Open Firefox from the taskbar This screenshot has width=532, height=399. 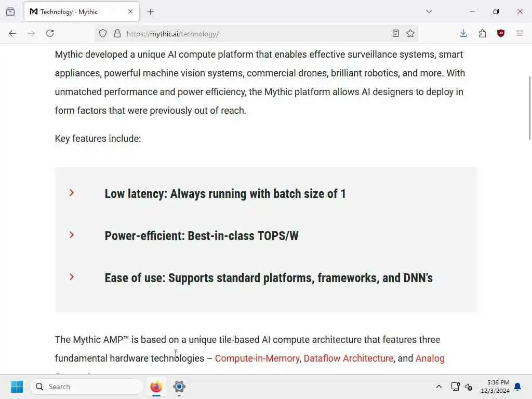pyautogui.click(x=156, y=387)
